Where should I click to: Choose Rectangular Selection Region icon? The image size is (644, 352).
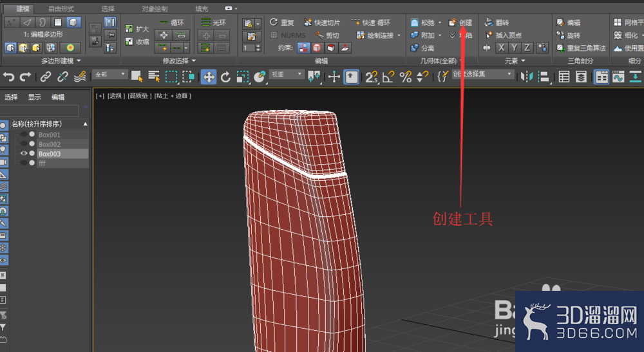tap(171, 77)
